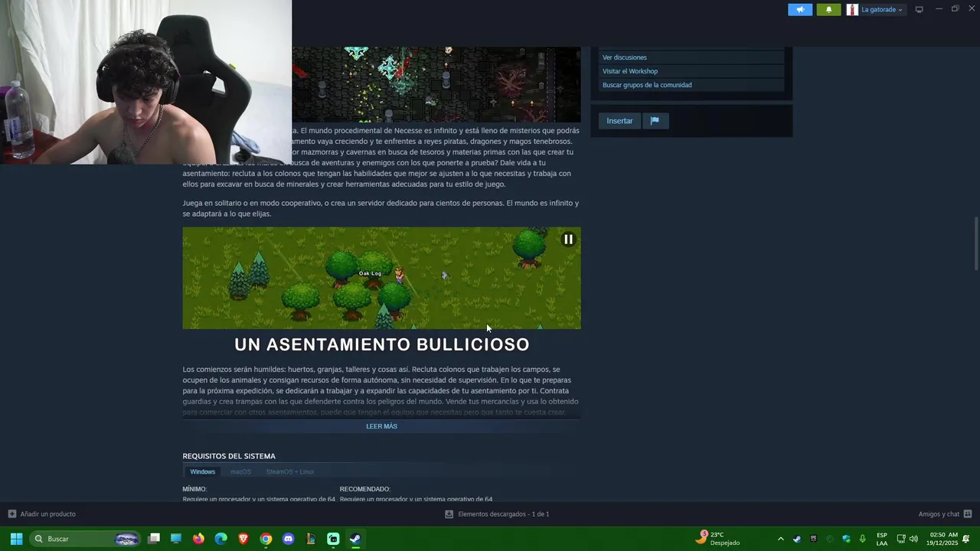Click the Windows Security shield tray icon
980x551 pixels.
pos(847,539)
